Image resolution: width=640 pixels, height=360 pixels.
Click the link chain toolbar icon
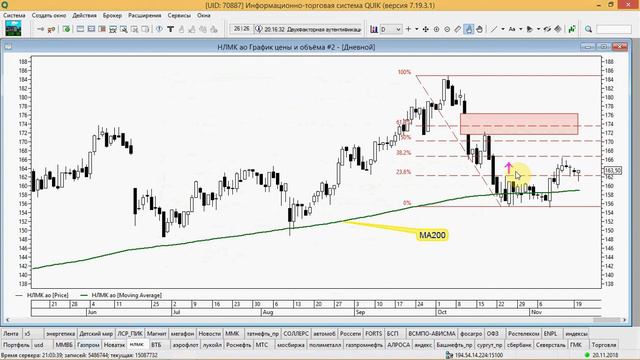point(547,29)
